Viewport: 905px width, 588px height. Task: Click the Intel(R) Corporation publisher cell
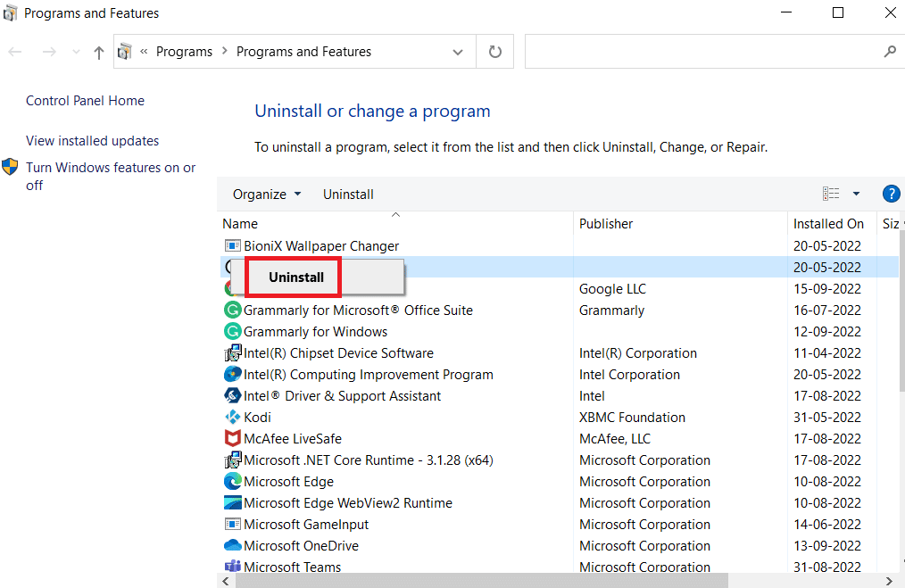coord(638,353)
